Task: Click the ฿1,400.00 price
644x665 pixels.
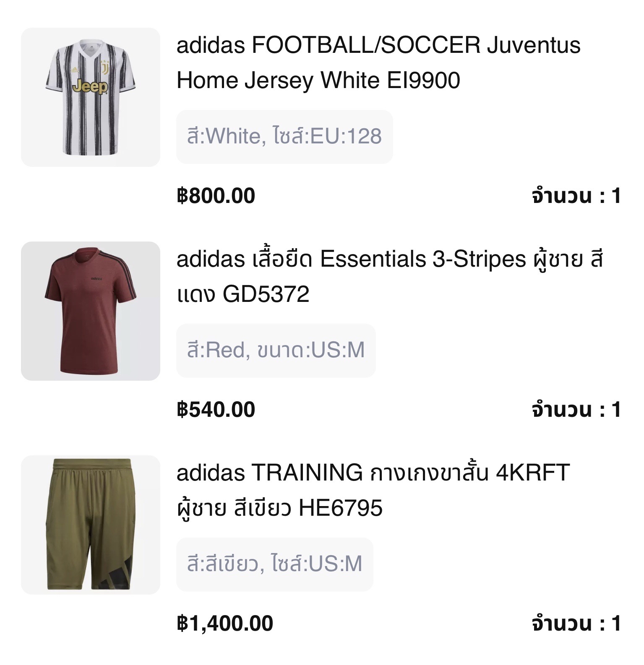Action: [x=225, y=623]
